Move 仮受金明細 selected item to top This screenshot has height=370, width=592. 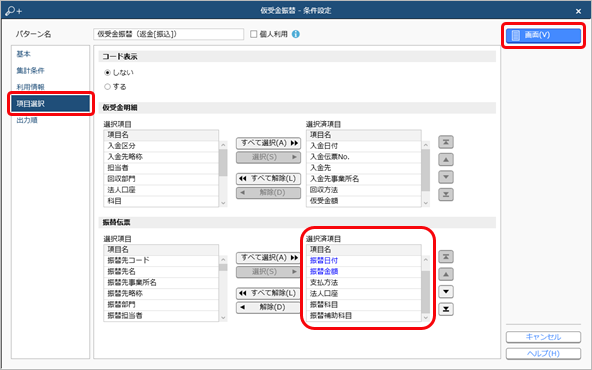(446, 142)
